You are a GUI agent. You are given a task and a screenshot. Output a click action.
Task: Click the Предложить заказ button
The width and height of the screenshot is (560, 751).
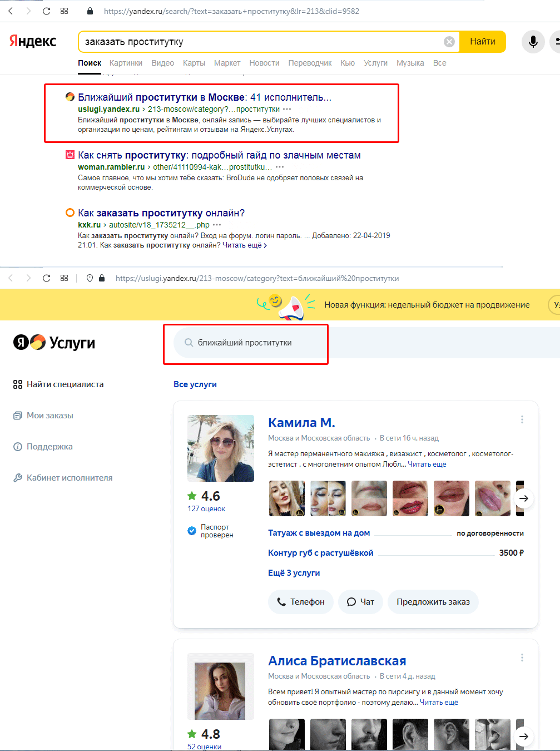(x=433, y=602)
